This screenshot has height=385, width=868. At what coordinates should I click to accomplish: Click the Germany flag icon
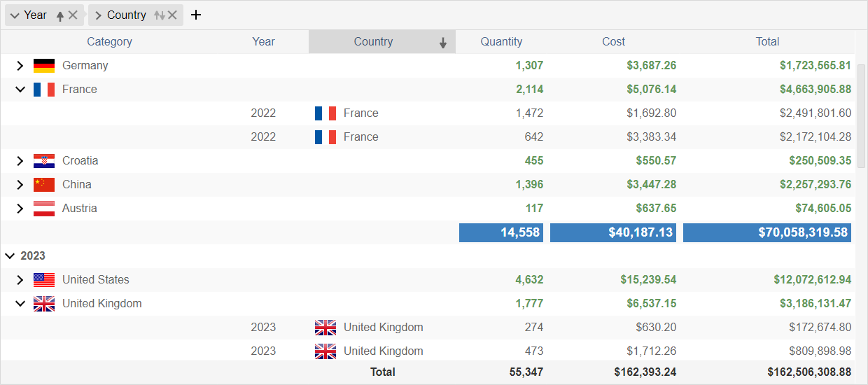pos(44,66)
